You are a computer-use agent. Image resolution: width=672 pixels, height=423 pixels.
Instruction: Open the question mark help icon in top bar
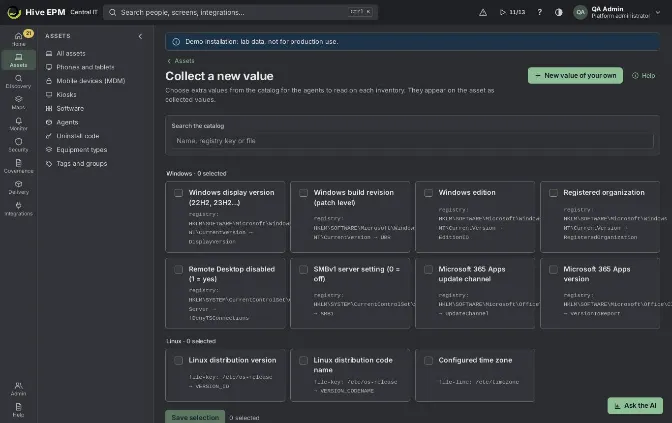coord(540,12)
